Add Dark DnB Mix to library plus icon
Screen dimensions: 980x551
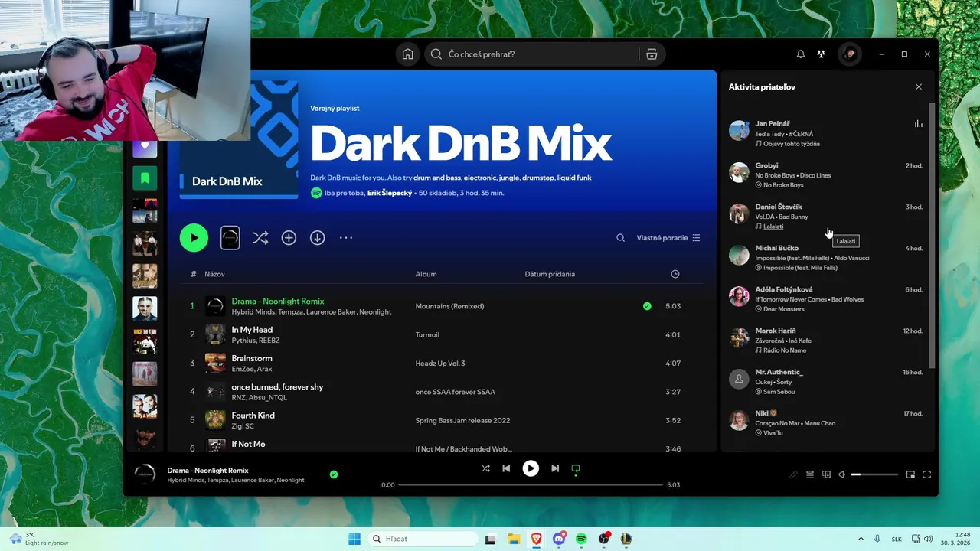(x=289, y=238)
